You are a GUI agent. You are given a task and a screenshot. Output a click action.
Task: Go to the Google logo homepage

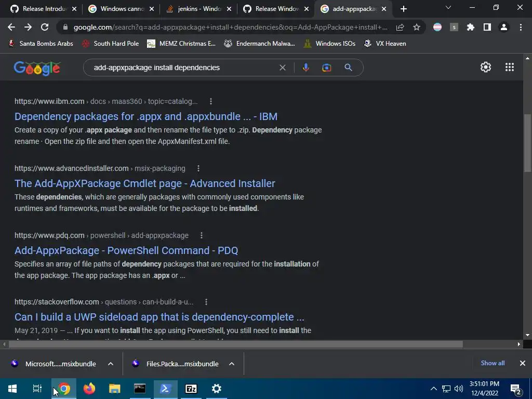click(37, 68)
